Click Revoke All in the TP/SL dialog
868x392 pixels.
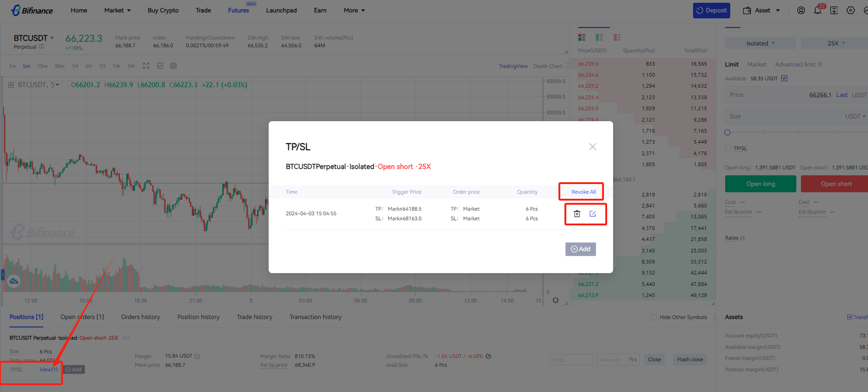tap(583, 192)
